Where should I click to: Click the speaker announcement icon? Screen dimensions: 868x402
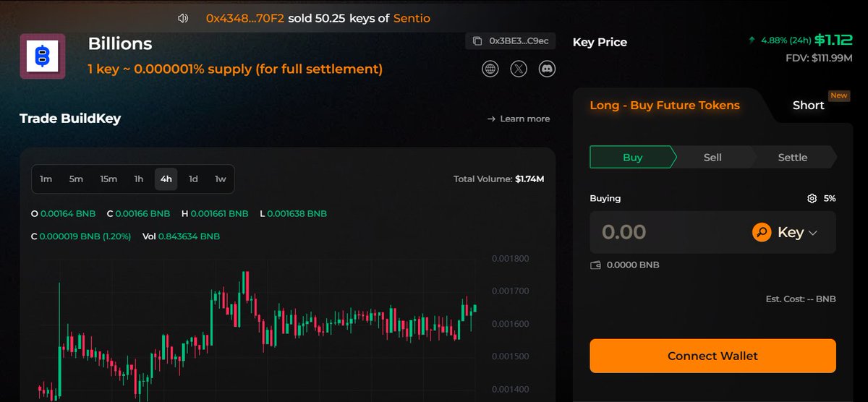(x=183, y=18)
